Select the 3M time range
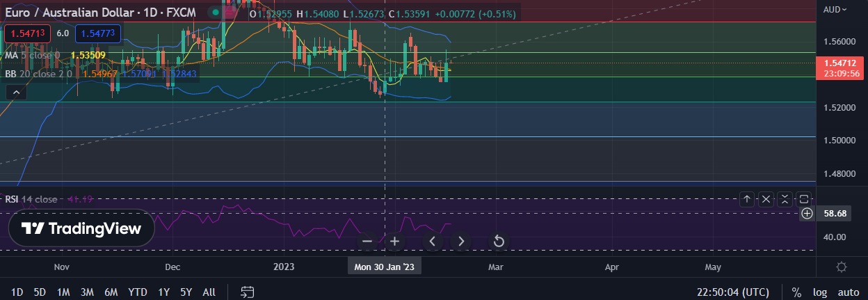Image resolution: width=868 pixels, height=300 pixels. [x=87, y=292]
